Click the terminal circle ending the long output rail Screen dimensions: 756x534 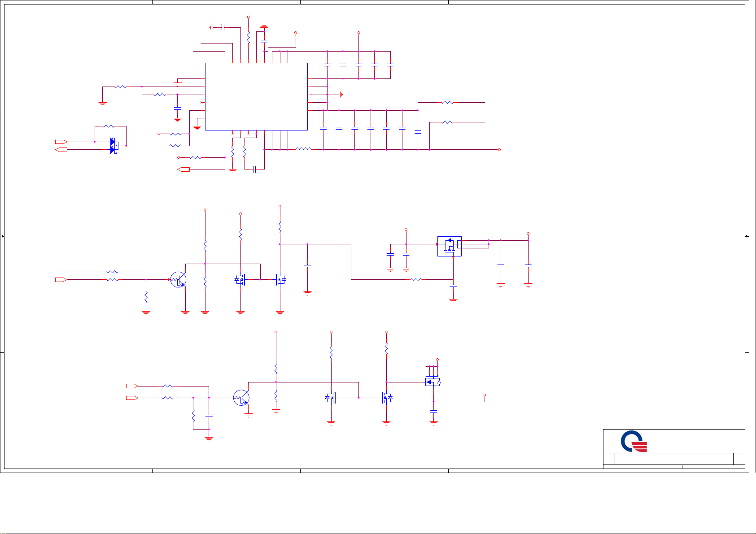click(x=499, y=150)
